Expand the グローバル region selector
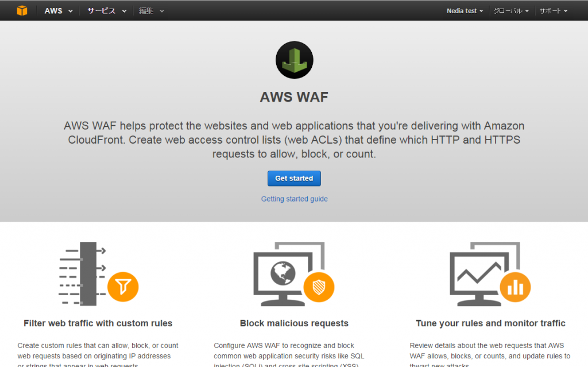The image size is (588, 367). [511, 11]
